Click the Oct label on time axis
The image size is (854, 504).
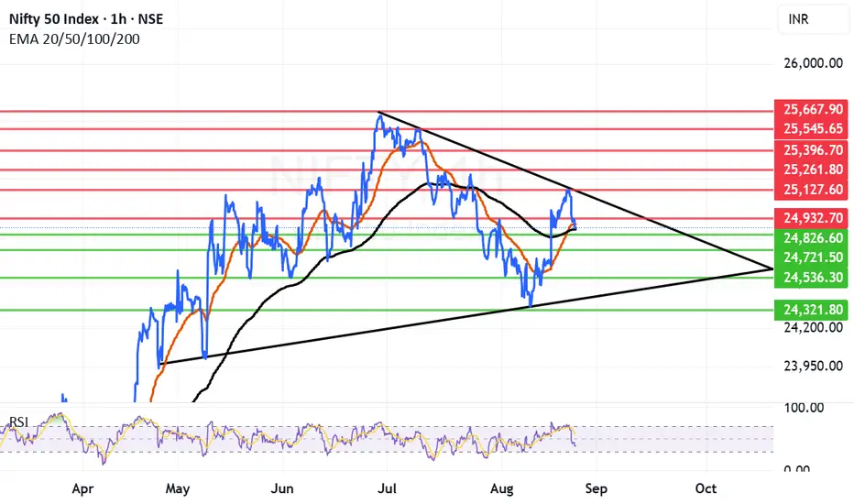pos(706,488)
